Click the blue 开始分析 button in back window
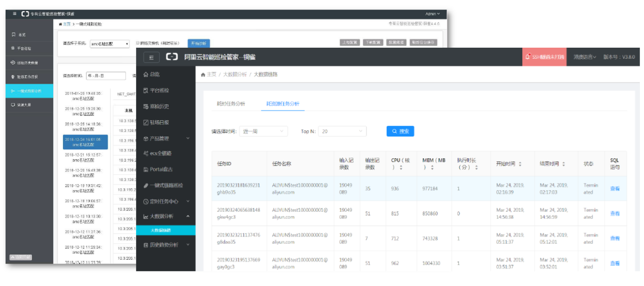The image size is (644, 286). 198,44
